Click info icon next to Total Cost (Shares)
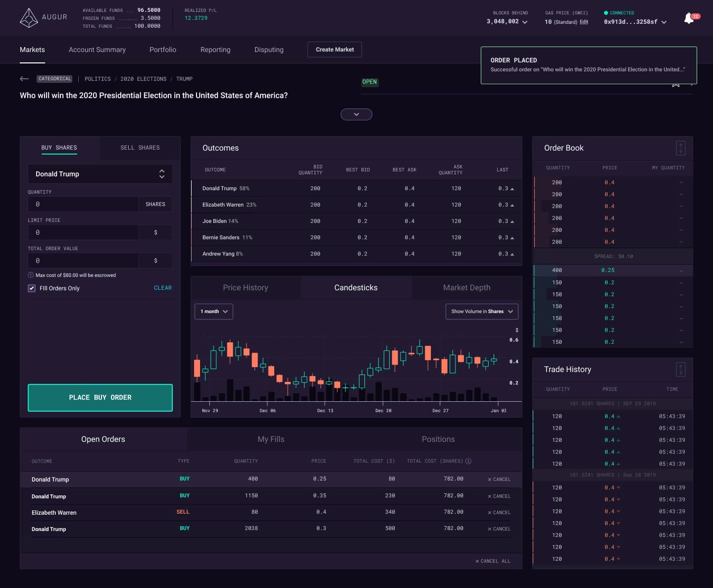The width and height of the screenshot is (713, 588). [468, 461]
